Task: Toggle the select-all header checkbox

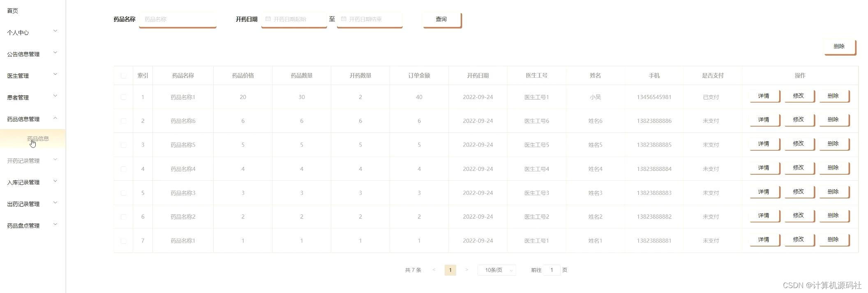Action: tap(123, 76)
